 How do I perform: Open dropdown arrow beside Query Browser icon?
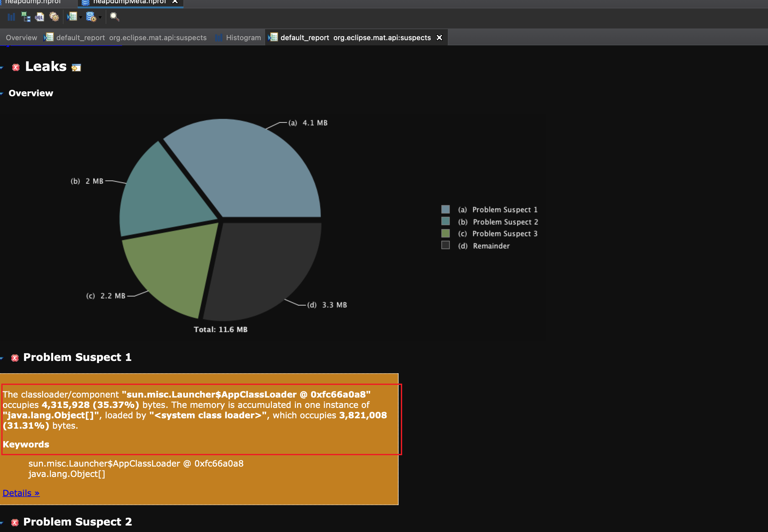100,18
